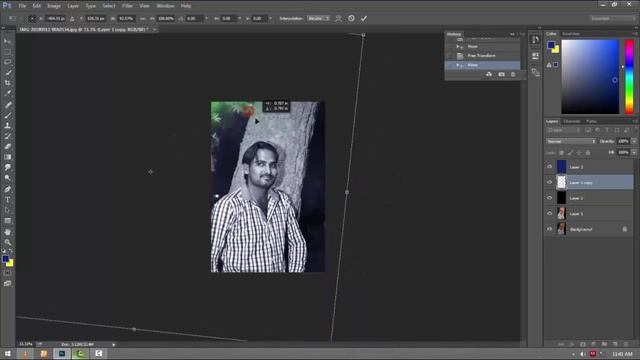Hide Layer 3 with its eye icon
This screenshot has height=360, width=640.
pyautogui.click(x=549, y=167)
